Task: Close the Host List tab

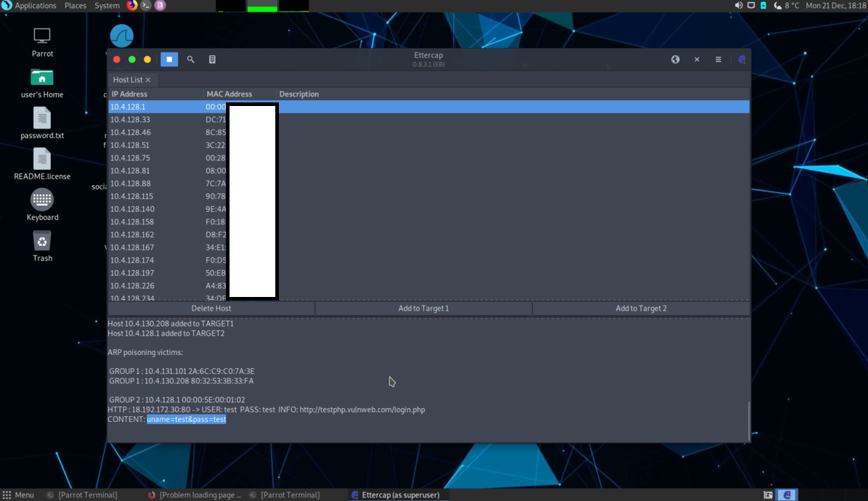Action: 147,80
